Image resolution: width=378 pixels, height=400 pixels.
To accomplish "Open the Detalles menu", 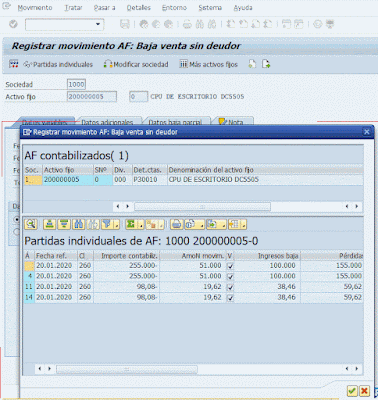I will tap(139, 8).
